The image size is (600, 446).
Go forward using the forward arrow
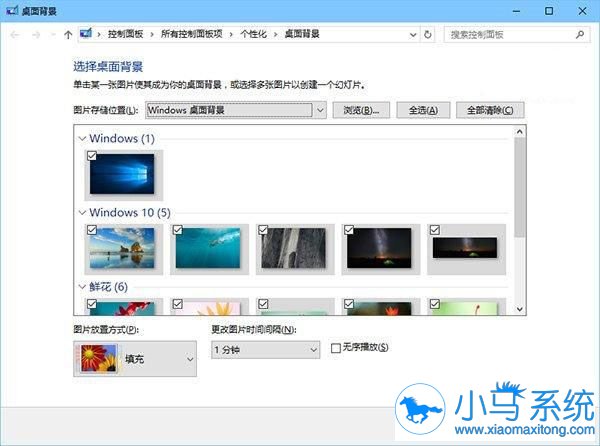click(x=36, y=35)
